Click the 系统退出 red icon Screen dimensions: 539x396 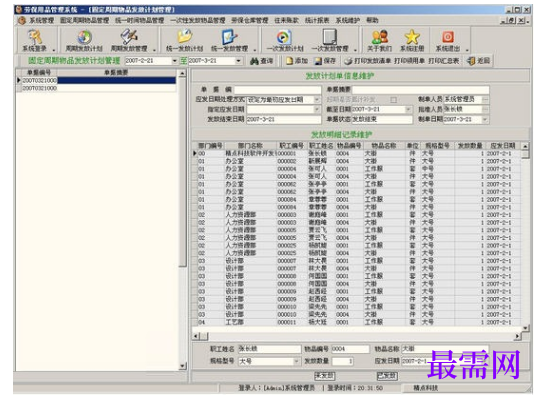(448, 36)
